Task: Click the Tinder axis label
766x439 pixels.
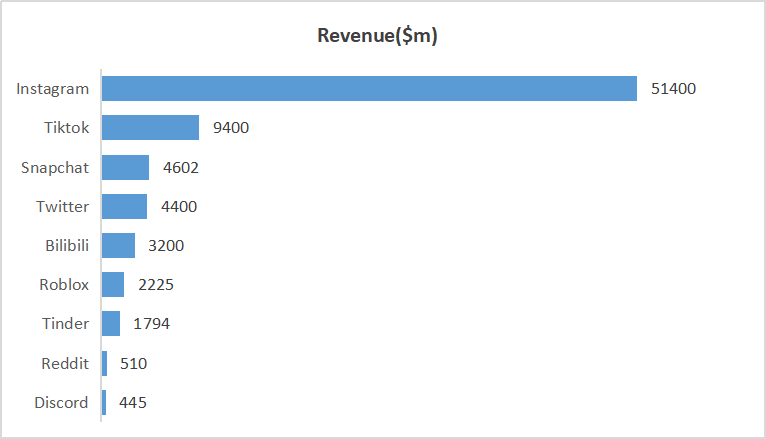Action: [65, 323]
